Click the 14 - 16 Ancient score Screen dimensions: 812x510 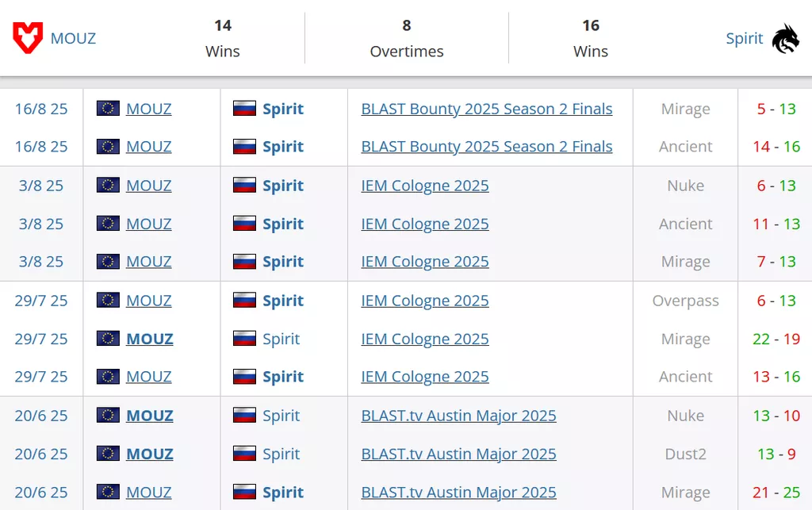776,147
